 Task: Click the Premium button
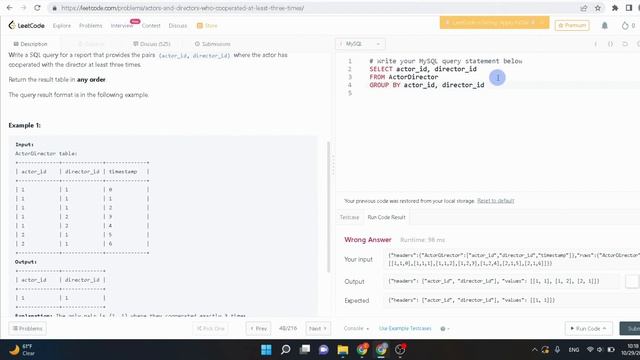coord(572,25)
